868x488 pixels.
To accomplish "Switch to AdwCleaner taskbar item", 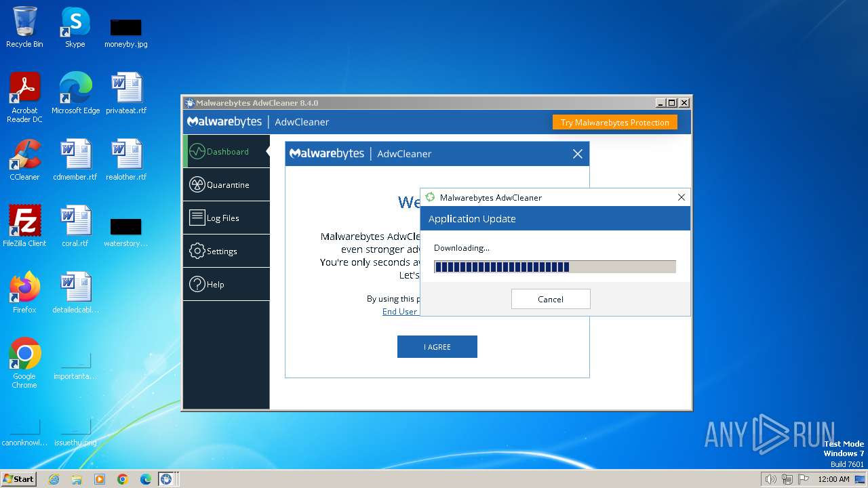I will (x=166, y=479).
